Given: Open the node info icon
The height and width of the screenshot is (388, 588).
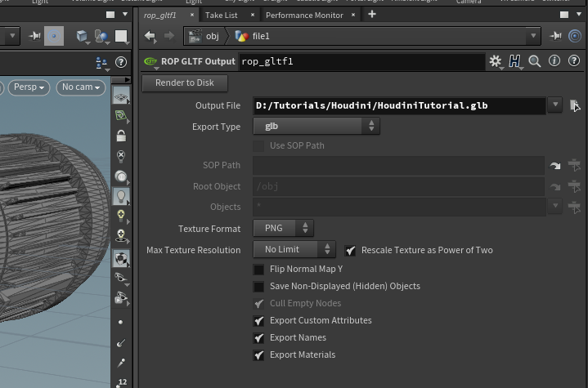Looking at the screenshot, I should tap(554, 61).
